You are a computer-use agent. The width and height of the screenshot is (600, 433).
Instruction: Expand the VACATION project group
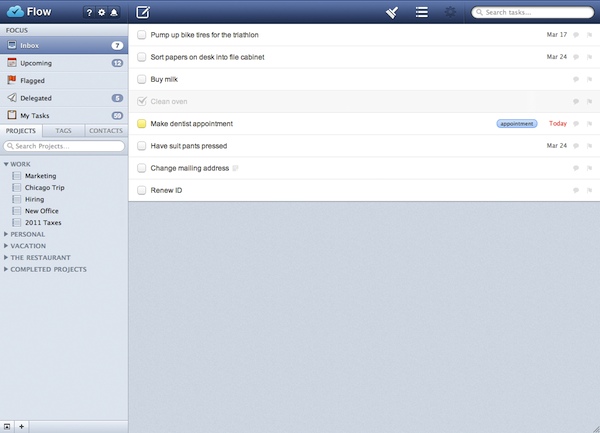tap(6, 246)
